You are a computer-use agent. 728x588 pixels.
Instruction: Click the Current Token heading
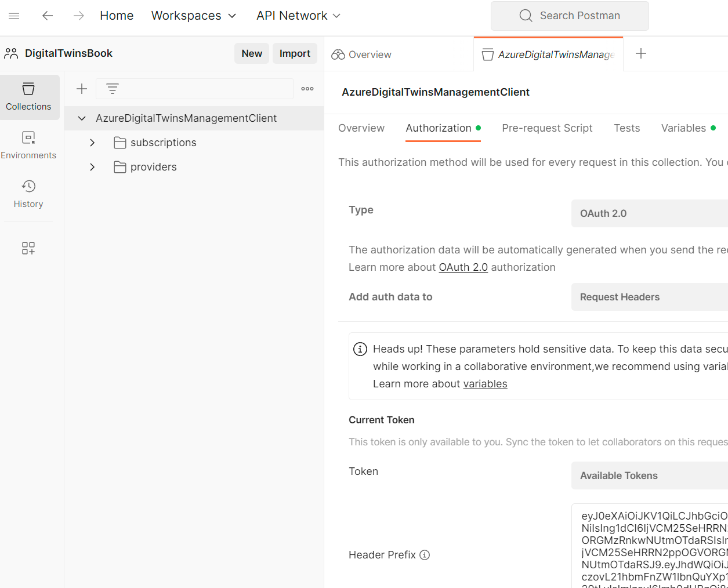point(382,420)
